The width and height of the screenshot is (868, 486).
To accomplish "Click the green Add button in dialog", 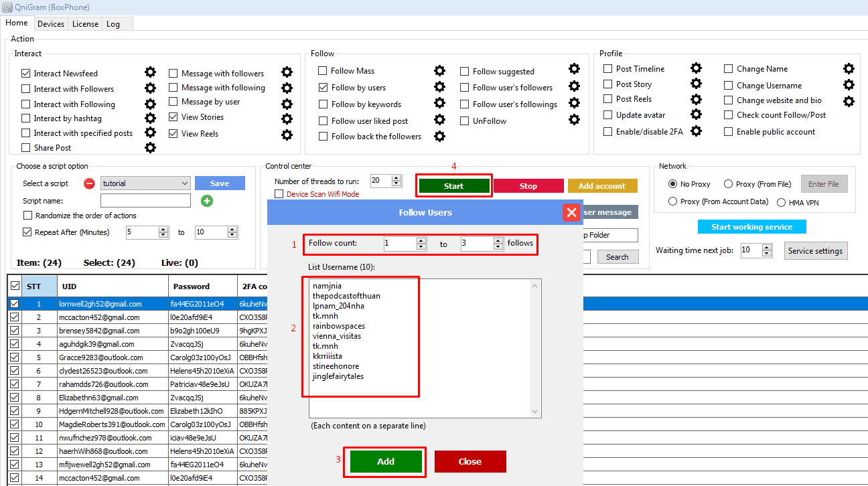I will coord(386,461).
